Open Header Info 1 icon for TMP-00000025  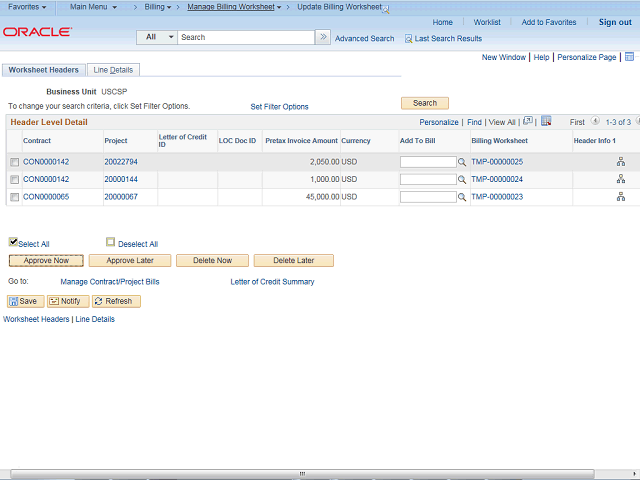[x=620, y=162]
